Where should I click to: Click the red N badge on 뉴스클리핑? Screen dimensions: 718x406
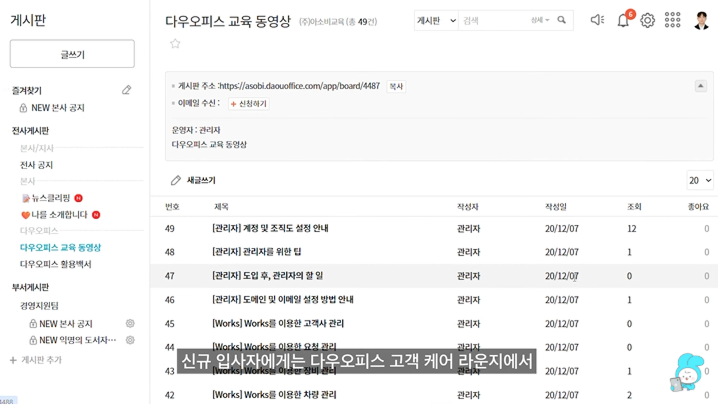tap(78, 198)
